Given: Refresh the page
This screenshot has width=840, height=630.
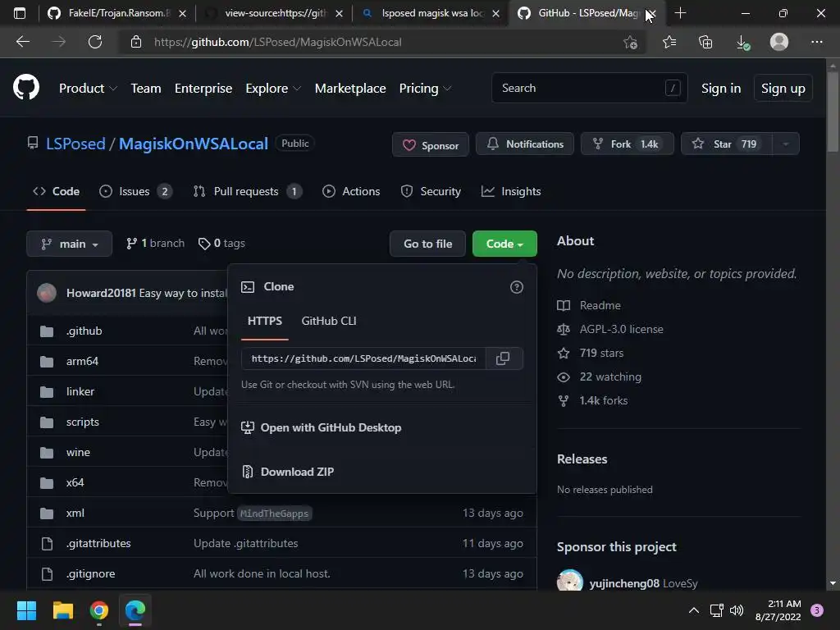Looking at the screenshot, I should pyautogui.click(x=95, y=42).
